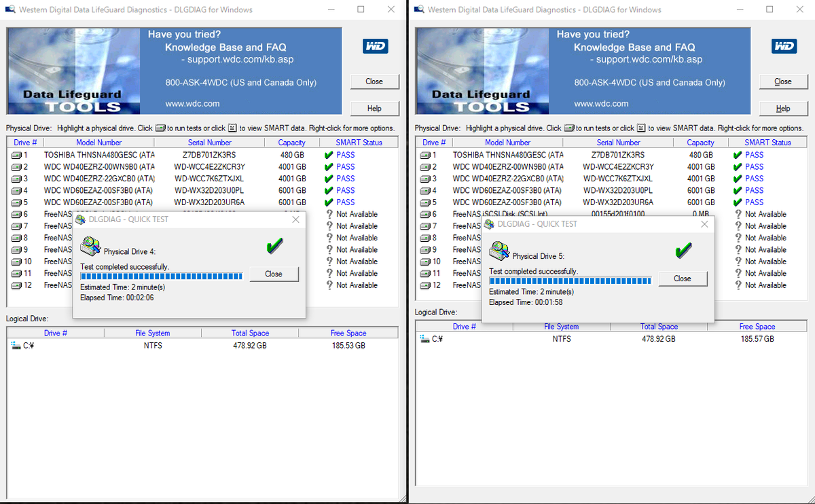Screen dimensions: 815x504
Task: Click the WD logo in right window
Action: click(784, 46)
